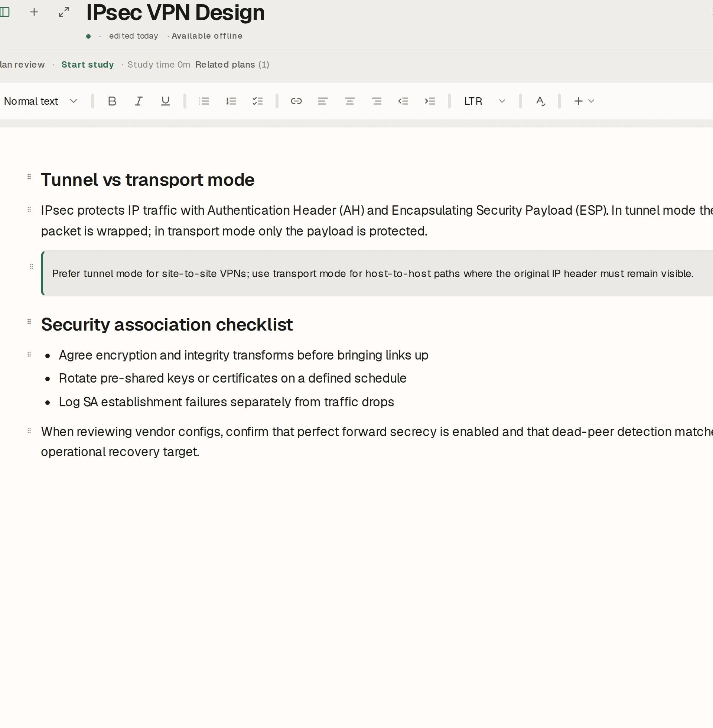Image resolution: width=713 pixels, height=728 pixels.
Task: Toggle italic formatting
Action: 139,101
